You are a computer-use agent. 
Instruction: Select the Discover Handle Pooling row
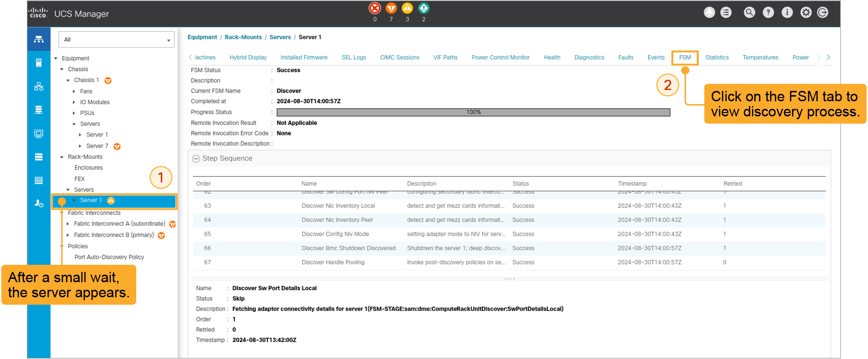509,262
